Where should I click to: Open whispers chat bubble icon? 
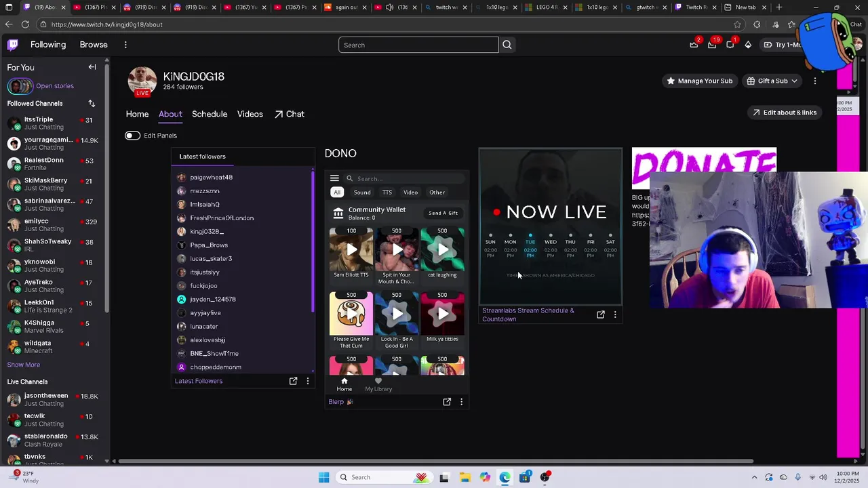coord(730,45)
